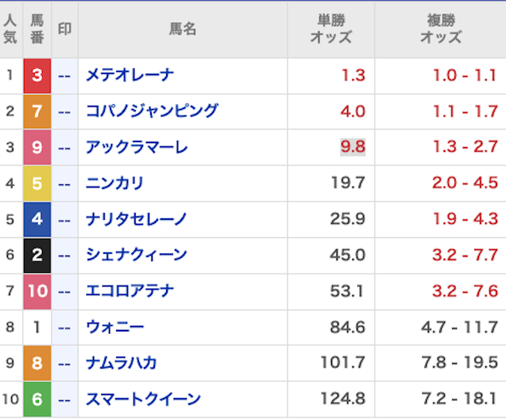Click the orange horse number 7 badge
The height and width of the screenshot is (420, 506).
coord(37,112)
